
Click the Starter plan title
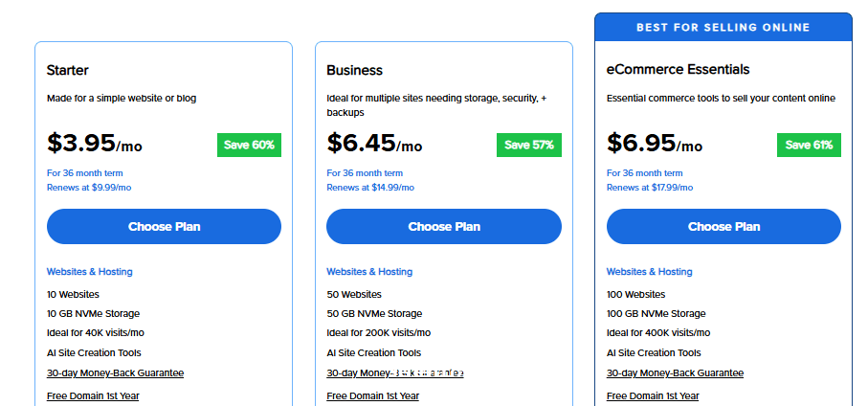click(68, 70)
